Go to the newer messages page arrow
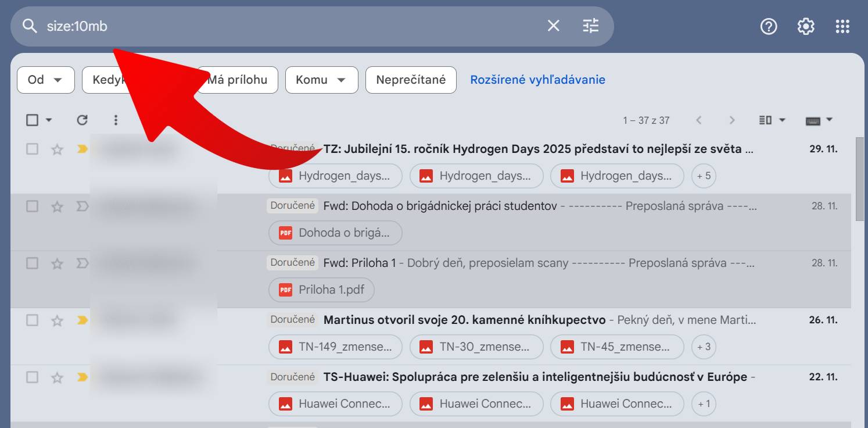 [x=699, y=120]
